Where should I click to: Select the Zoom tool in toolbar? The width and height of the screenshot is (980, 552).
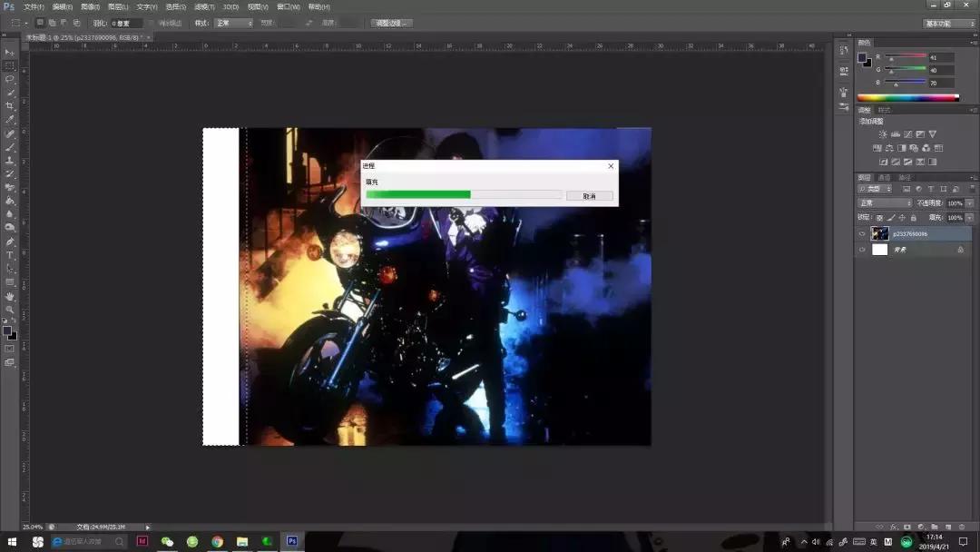[x=10, y=310]
